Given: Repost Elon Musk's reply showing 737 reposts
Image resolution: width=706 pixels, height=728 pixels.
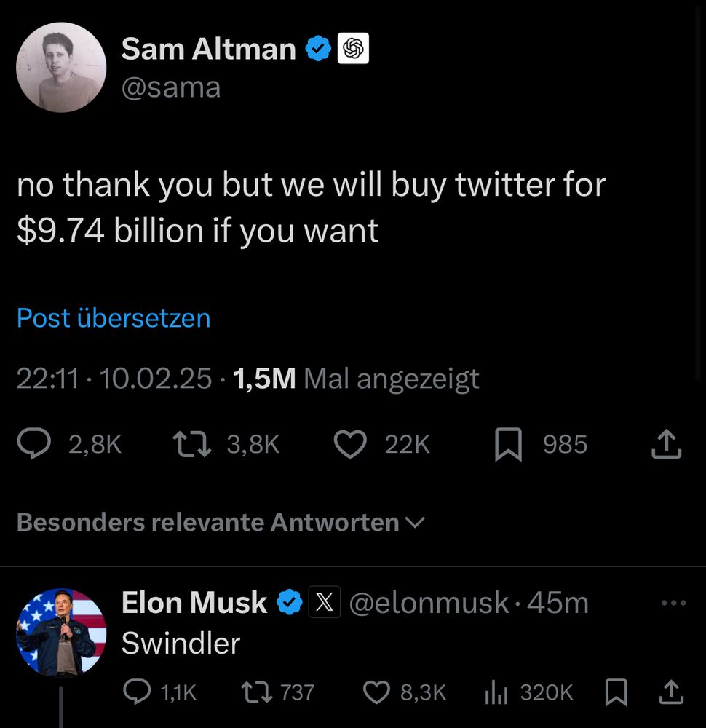Looking at the screenshot, I should coord(257,692).
